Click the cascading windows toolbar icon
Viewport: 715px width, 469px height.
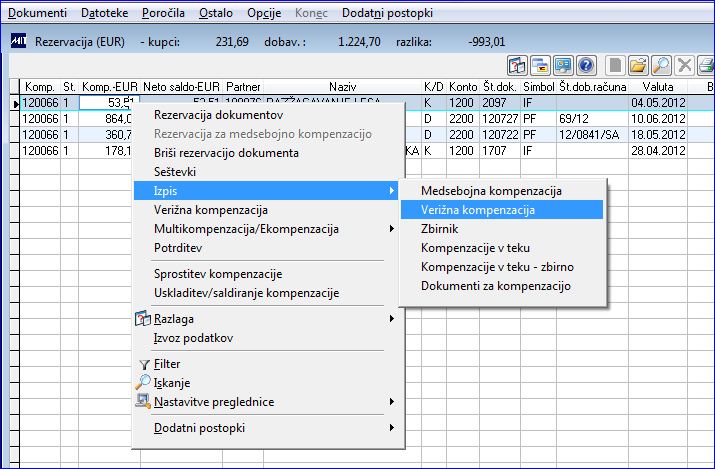540,66
